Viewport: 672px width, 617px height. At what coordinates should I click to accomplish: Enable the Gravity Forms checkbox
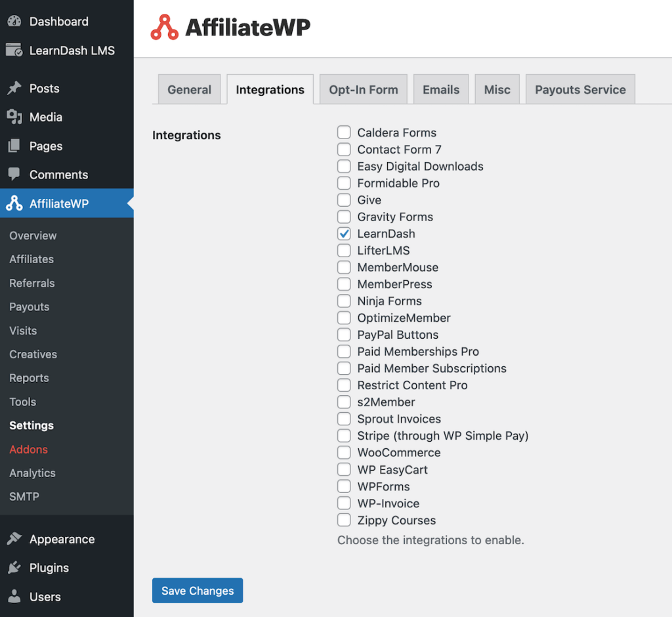coord(344,217)
